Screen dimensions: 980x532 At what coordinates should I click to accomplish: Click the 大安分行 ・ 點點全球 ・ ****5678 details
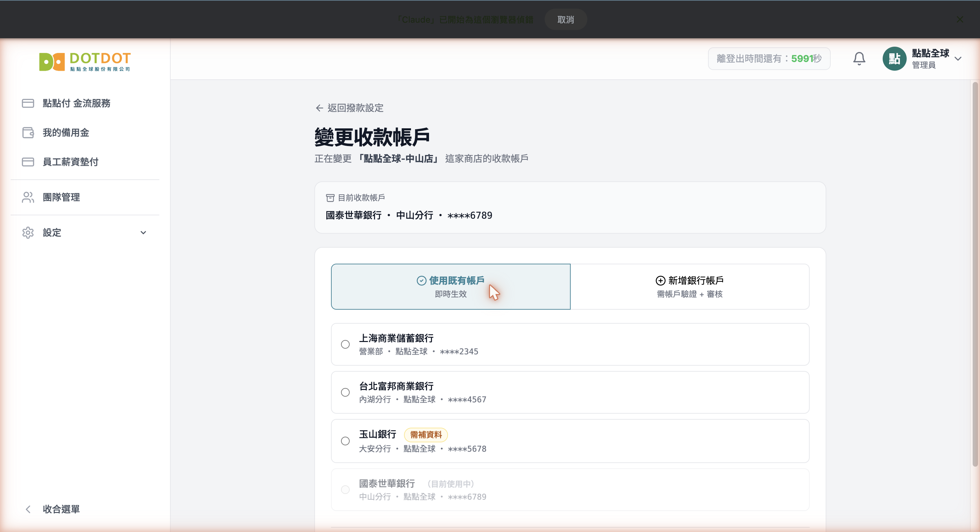pyautogui.click(x=423, y=449)
